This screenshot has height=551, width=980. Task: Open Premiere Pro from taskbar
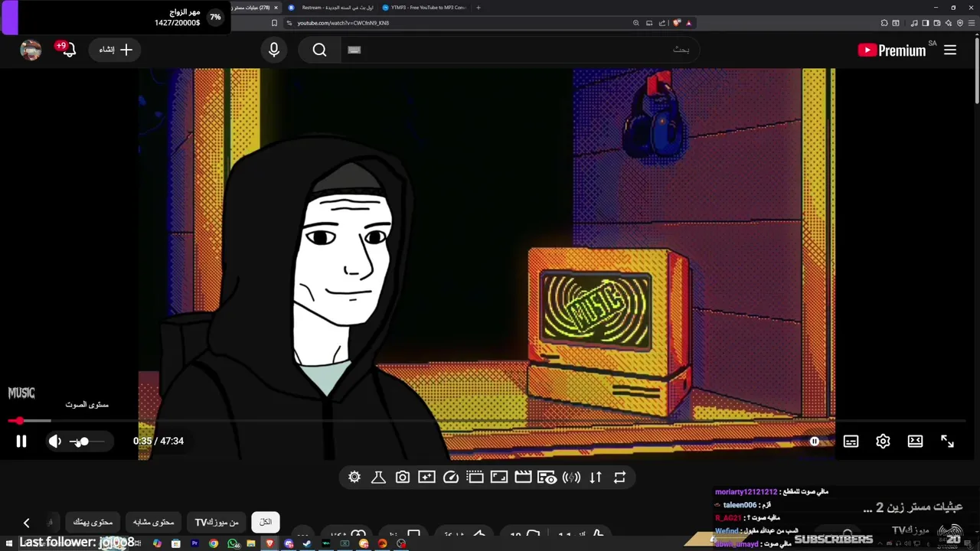(195, 543)
